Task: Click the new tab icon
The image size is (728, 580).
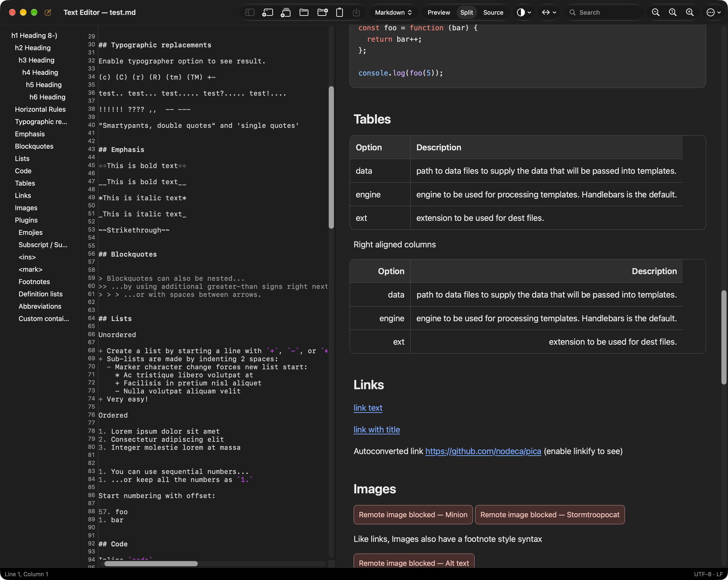Action: point(286,13)
